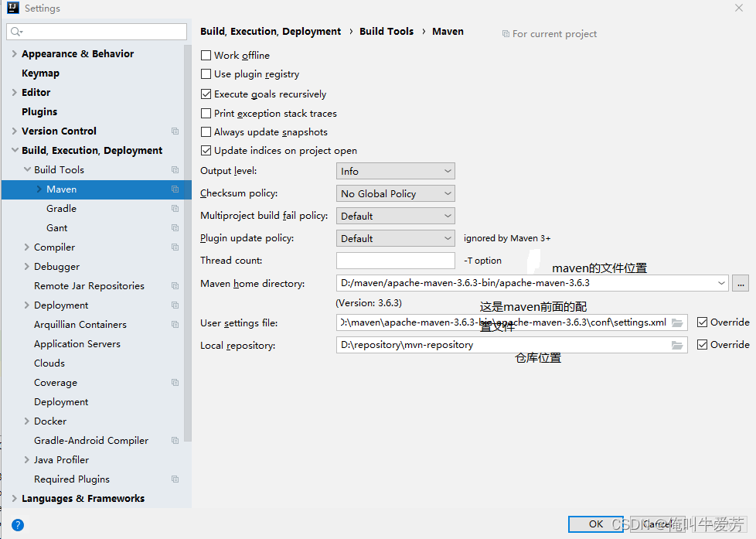Click project-level icon beside Gradle
The height and width of the screenshot is (539, 756).
[x=175, y=209]
